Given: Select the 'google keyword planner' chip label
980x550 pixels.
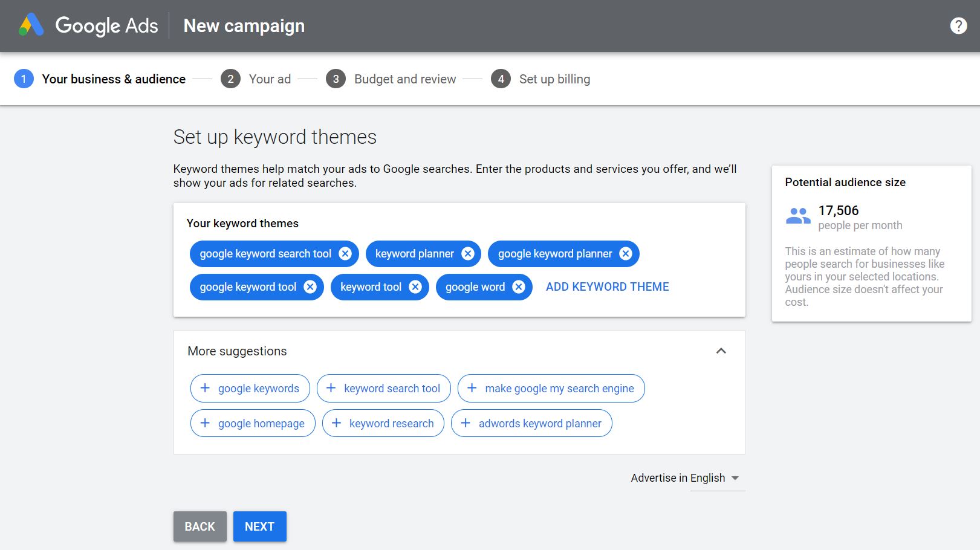Looking at the screenshot, I should pos(555,254).
